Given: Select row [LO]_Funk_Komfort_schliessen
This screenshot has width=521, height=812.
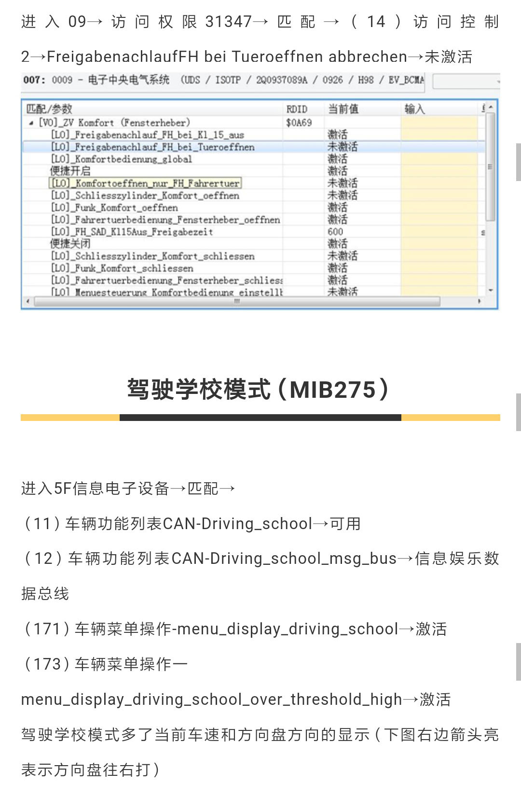Looking at the screenshot, I should click(x=253, y=268).
